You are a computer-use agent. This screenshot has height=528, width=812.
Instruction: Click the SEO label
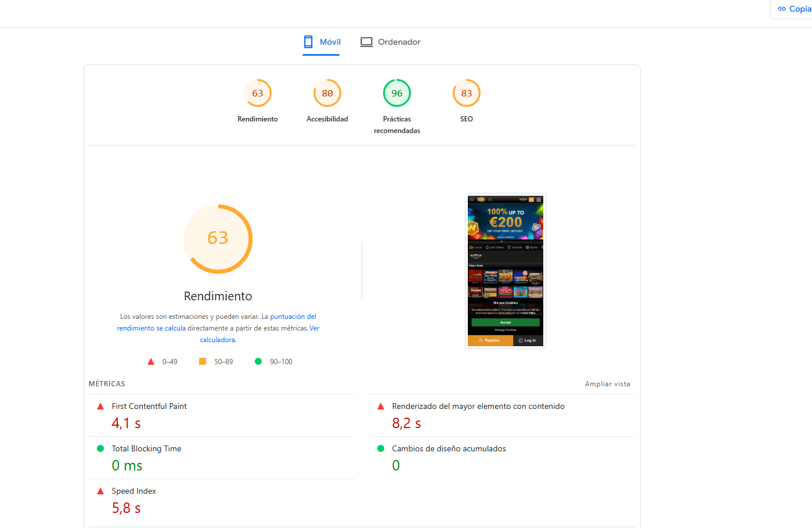467,119
